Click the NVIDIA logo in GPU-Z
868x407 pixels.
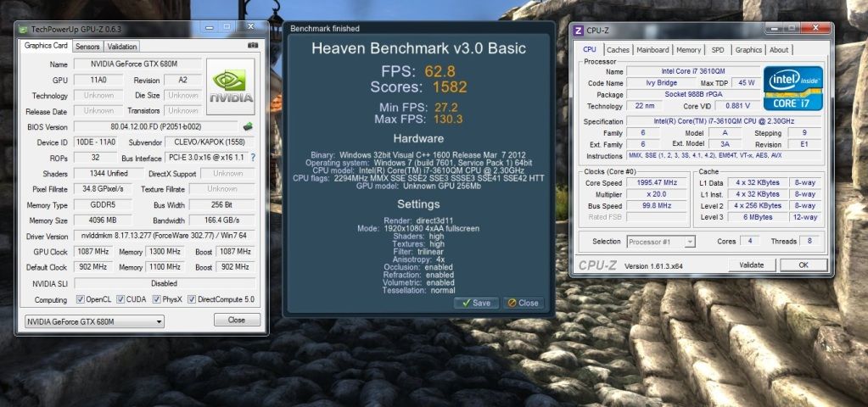click(x=230, y=86)
